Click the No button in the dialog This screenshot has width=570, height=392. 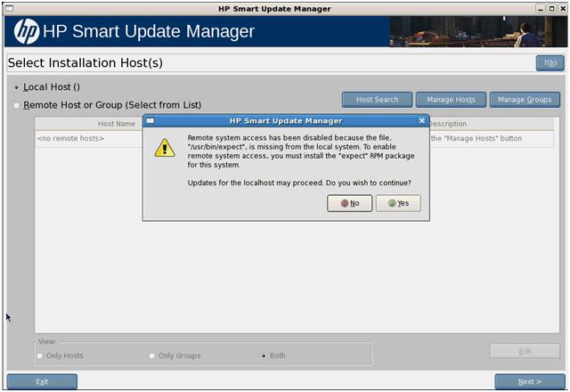coord(350,203)
